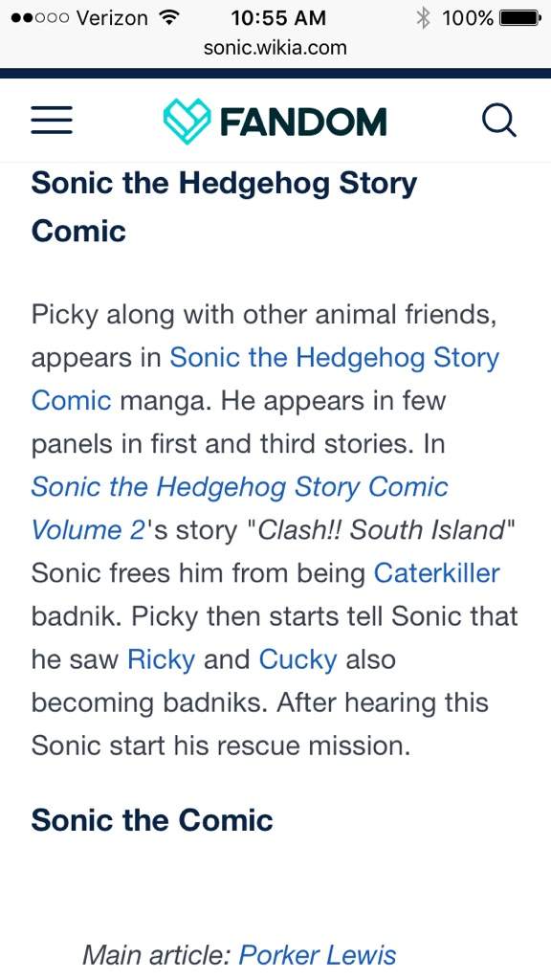Image resolution: width=551 pixels, height=980 pixels.
Task: Tap the Bluetooth status icon
Action: point(423,18)
